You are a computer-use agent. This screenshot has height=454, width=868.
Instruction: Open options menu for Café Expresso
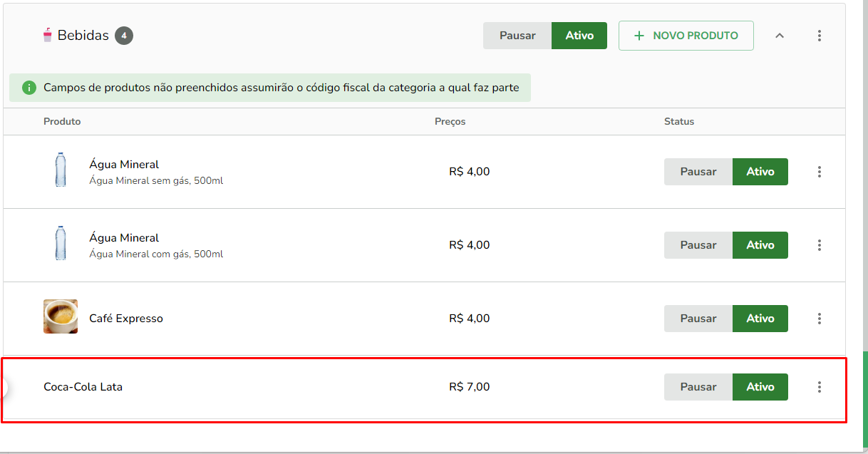pyautogui.click(x=820, y=319)
